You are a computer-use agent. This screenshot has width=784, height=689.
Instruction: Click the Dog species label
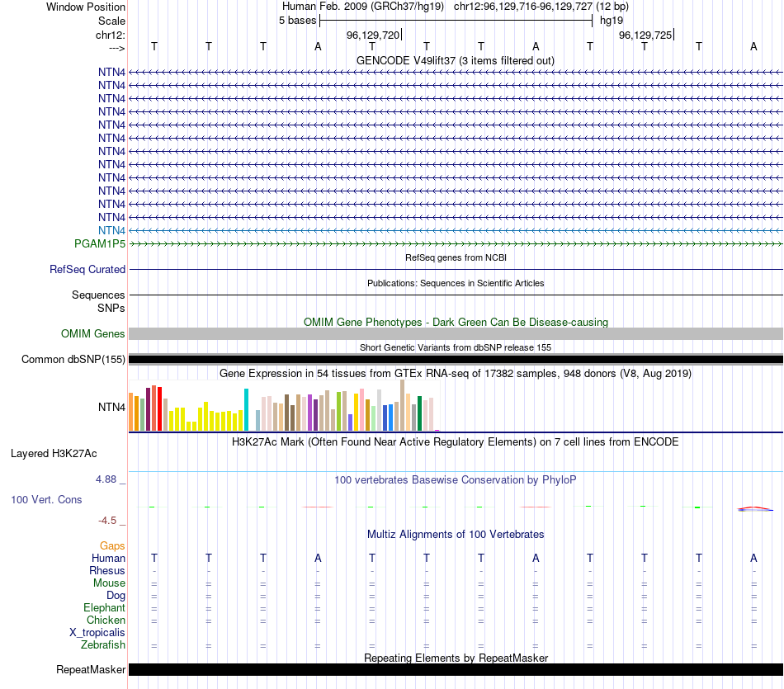(116, 595)
